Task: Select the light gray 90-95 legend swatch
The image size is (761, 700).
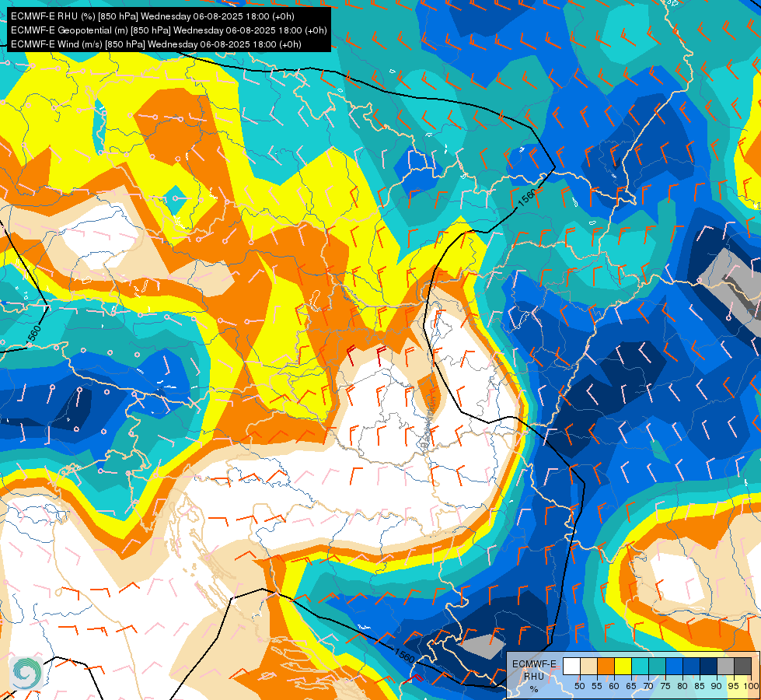Action: click(x=725, y=666)
